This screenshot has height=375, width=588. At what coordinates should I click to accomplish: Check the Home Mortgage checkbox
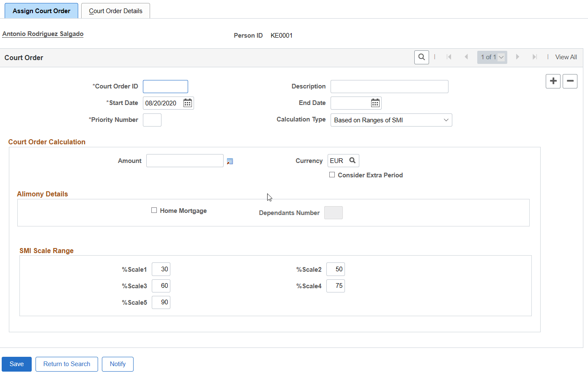coord(154,210)
